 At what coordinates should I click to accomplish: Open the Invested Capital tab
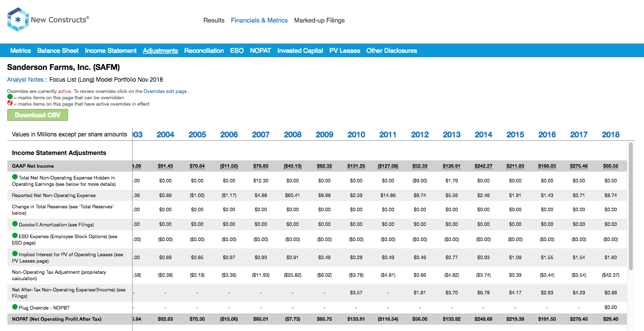pyautogui.click(x=300, y=51)
